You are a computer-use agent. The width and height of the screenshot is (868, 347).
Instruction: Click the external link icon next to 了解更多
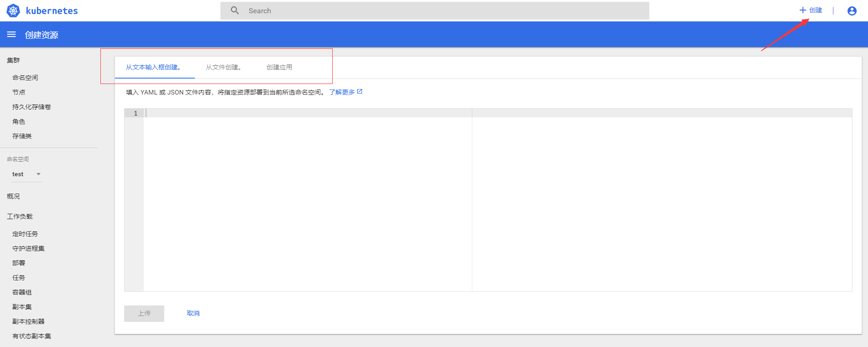coord(360,92)
